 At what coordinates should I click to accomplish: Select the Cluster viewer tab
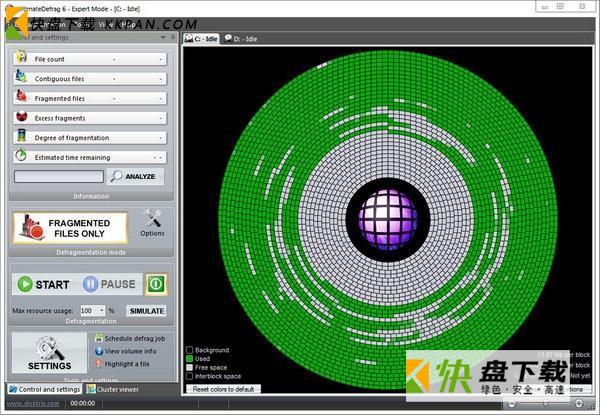tap(112, 389)
